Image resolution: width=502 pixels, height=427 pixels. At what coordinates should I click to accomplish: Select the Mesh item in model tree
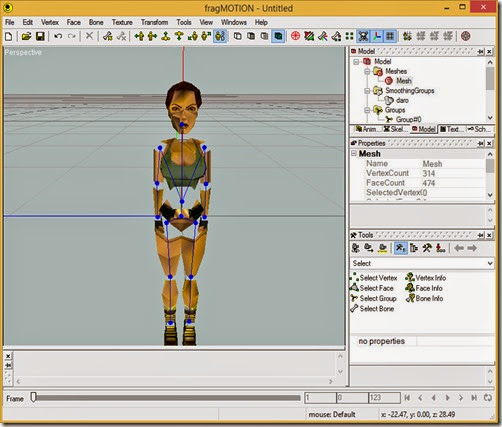tap(404, 81)
